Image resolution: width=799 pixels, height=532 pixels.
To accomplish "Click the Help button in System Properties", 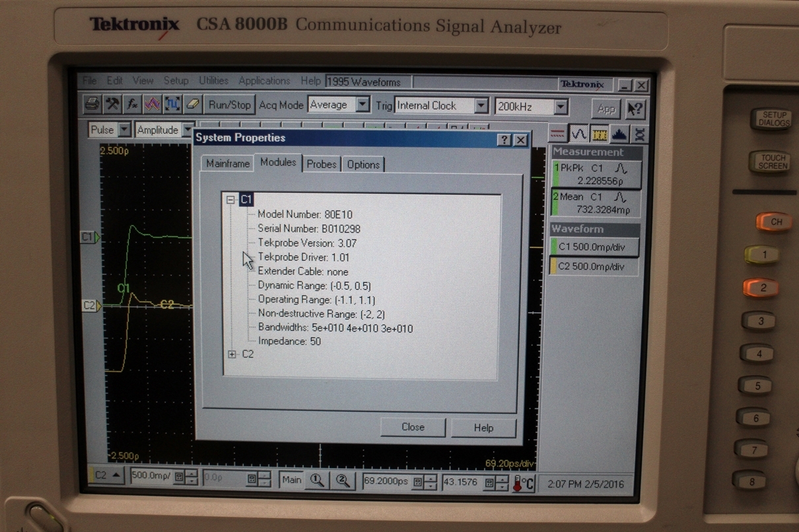I will pos(483,428).
